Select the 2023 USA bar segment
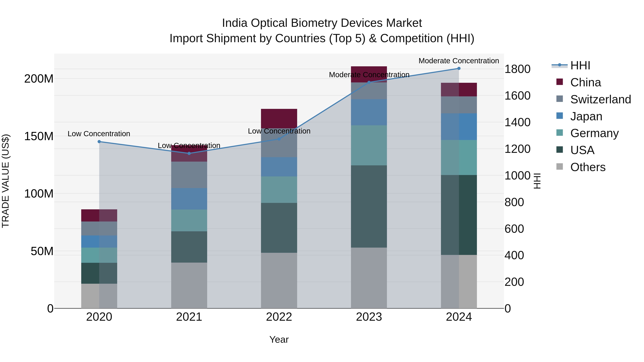This screenshot has width=644, height=362. 369,207
